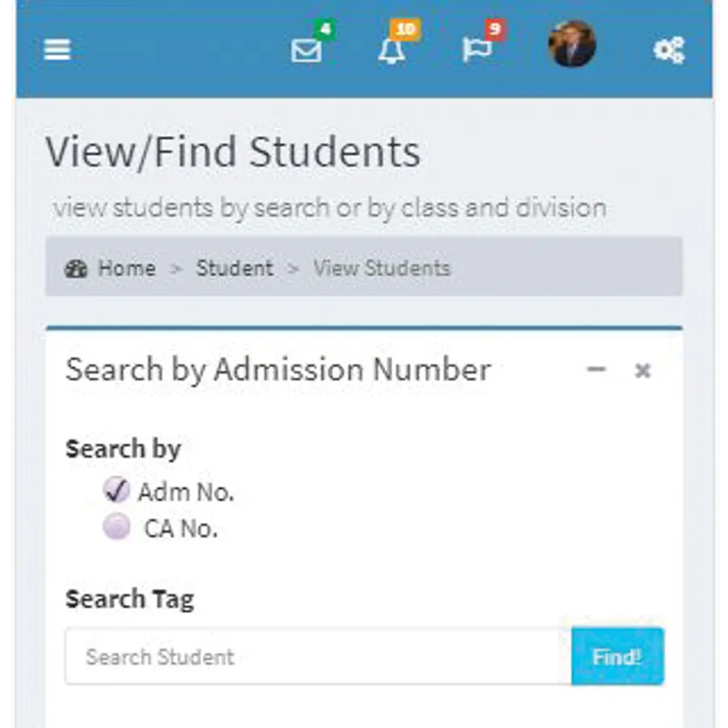Remove the Search by Admission Number panel
The height and width of the screenshot is (728, 728).
[x=643, y=370]
